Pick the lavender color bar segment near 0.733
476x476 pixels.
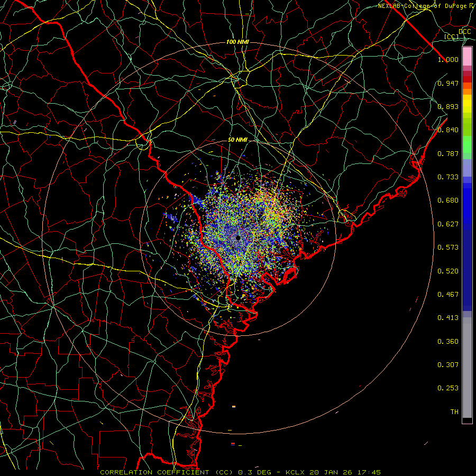pos(467,168)
